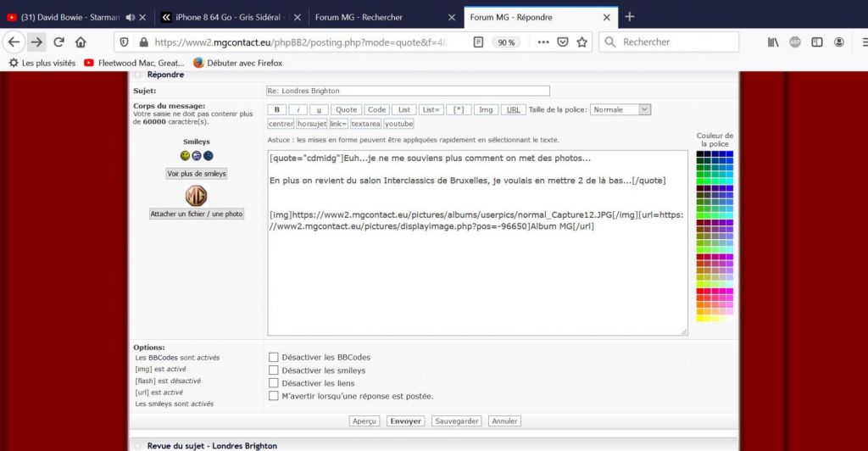Open the Firefox home page icon
This screenshot has width=868, height=451.
81,42
